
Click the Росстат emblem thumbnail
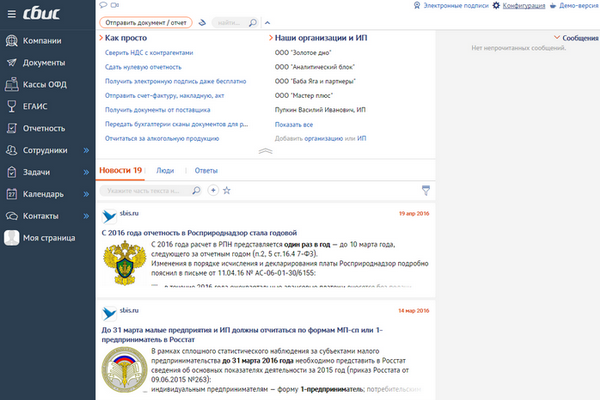click(125, 369)
